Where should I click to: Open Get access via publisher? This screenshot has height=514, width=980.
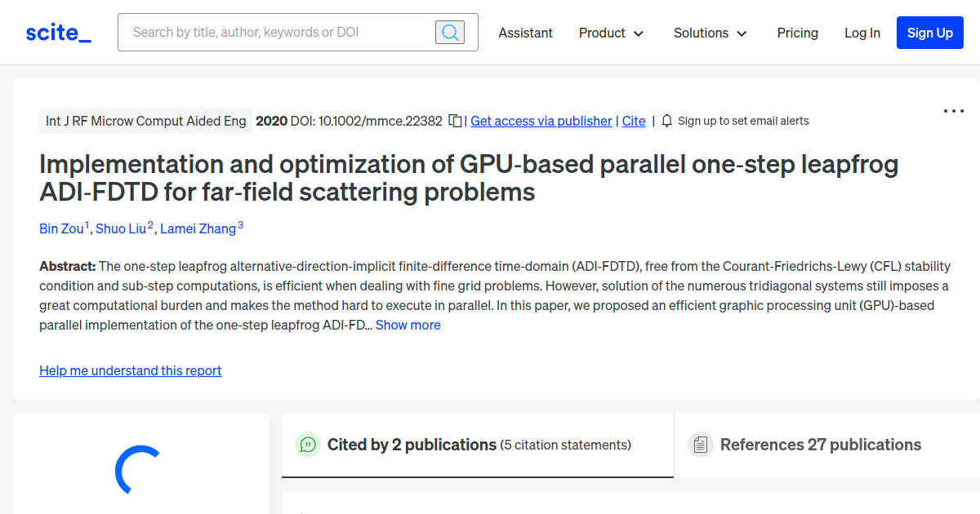point(541,121)
